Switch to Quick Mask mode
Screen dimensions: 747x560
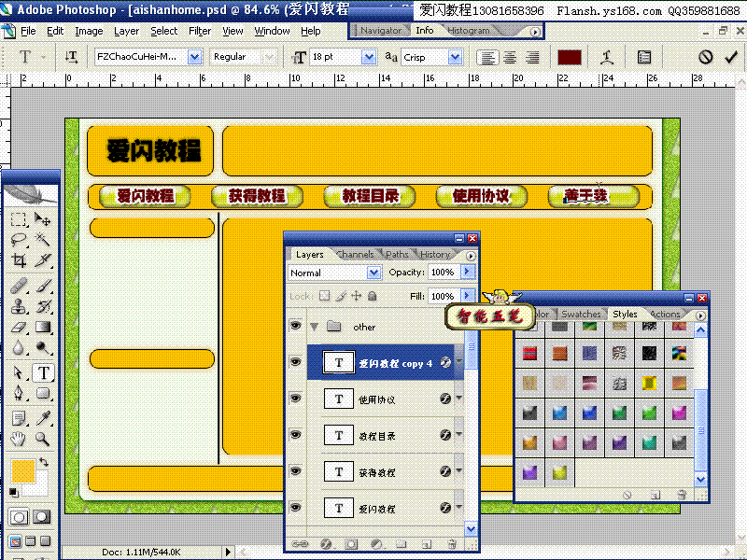click(x=41, y=517)
